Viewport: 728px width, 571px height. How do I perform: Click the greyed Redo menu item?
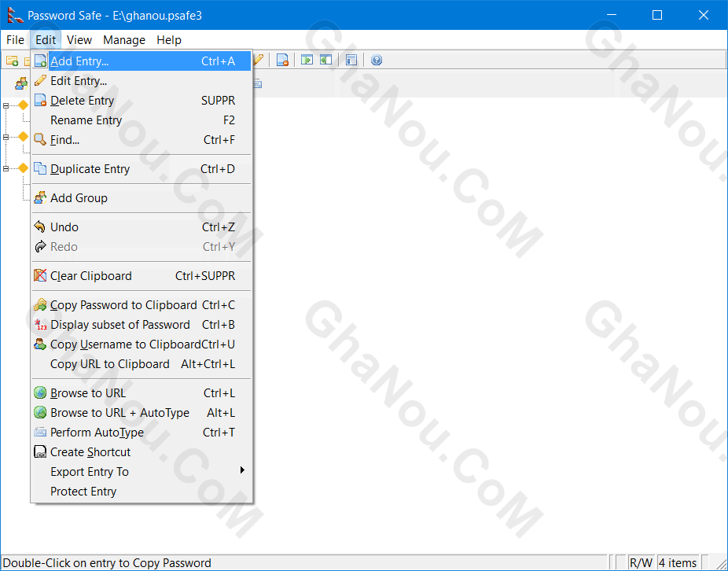[x=142, y=247]
